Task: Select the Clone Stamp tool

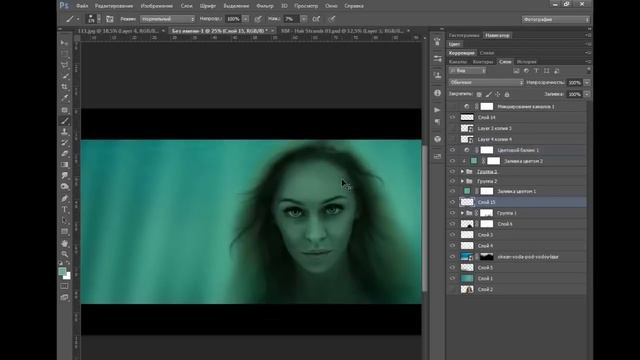Action: (x=64, y=132)
